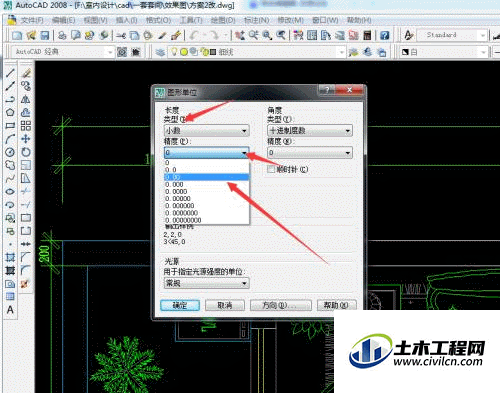Select the Revision Cloud tool

(10, 165)
